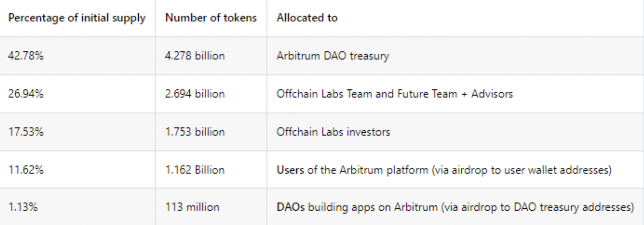
Task: Select the 1.753 billion tokens cell
Action: coord(211,132)
